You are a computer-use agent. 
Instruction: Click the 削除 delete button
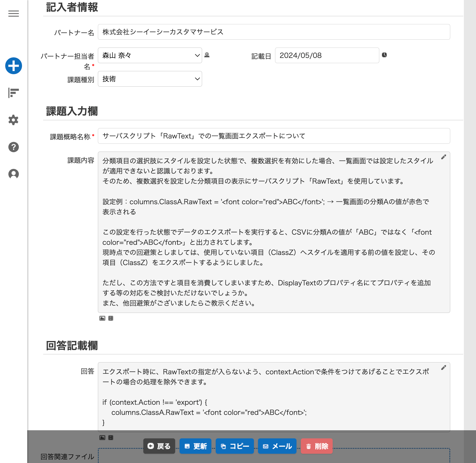[x=317, y=446]
